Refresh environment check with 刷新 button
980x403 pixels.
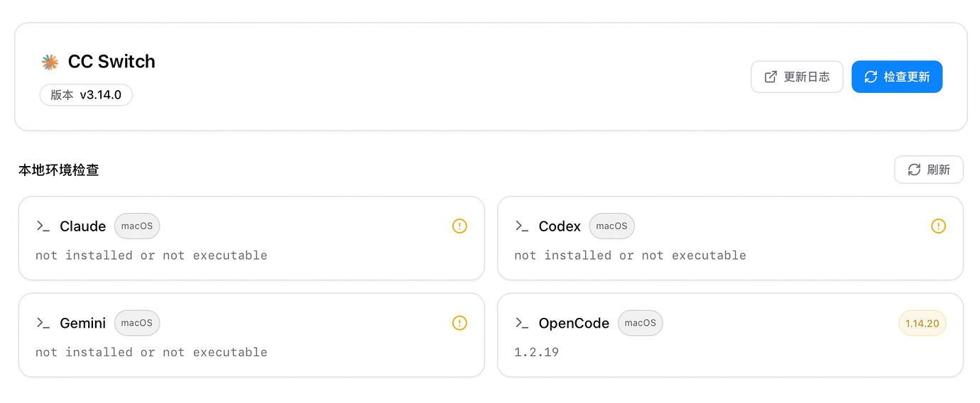[x=929, y=170]
